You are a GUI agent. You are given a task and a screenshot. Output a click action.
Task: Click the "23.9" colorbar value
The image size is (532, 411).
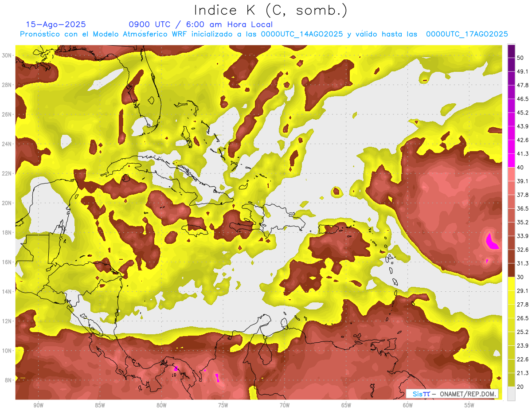click(522, 345)
